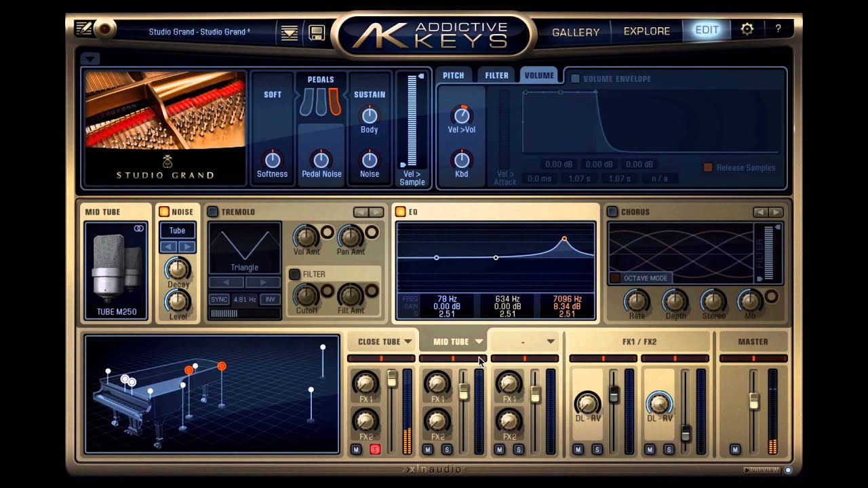Click the Studio Grand piano thumbnail
Viewport: 868px width, 488px height.
[165, 127]
